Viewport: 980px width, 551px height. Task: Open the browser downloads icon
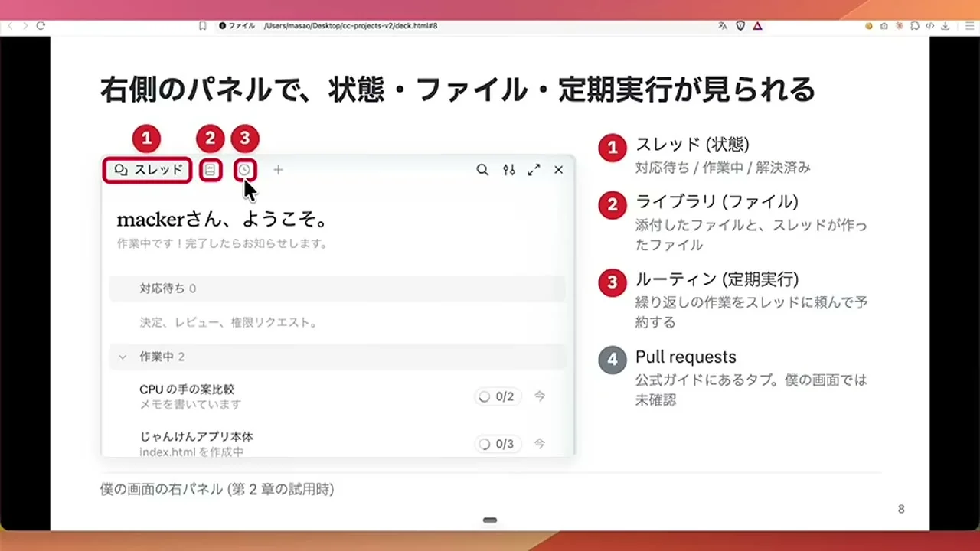tap(946, 26)
